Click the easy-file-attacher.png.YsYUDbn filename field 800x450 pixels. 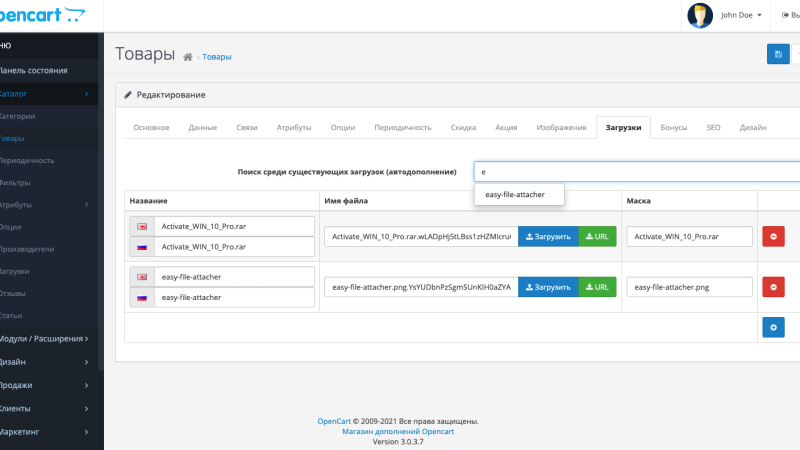point(421,287)
